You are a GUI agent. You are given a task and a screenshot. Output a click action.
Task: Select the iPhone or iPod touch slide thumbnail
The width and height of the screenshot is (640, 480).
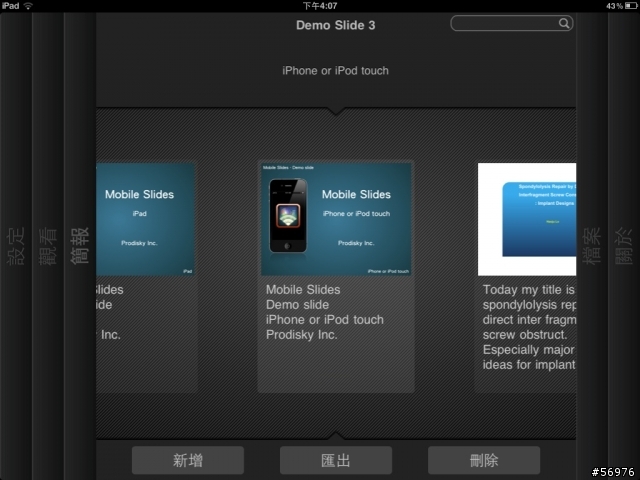[x=336, y=219]
